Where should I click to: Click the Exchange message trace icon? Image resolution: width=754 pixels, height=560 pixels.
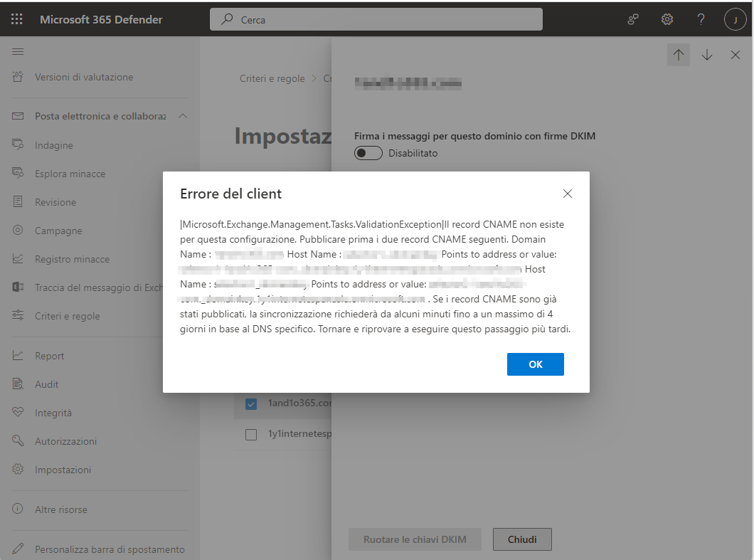pyautogui.click(x=18, y=287)
